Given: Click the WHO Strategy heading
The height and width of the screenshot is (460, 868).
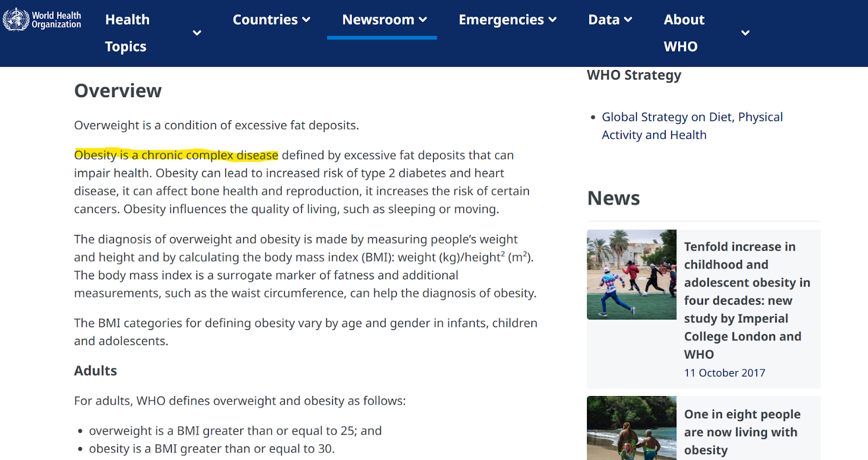Looking at the screenshot, I should click(x=634, y=75).
